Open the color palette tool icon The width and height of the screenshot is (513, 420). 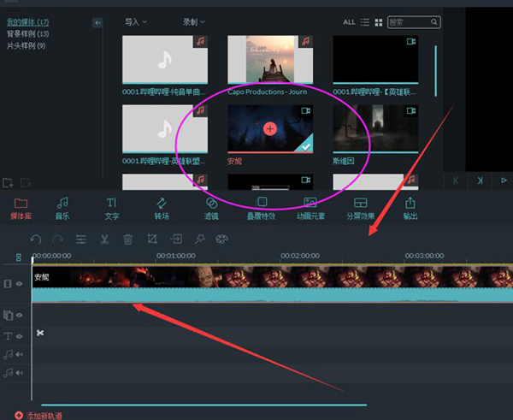(x=221, y=240)
